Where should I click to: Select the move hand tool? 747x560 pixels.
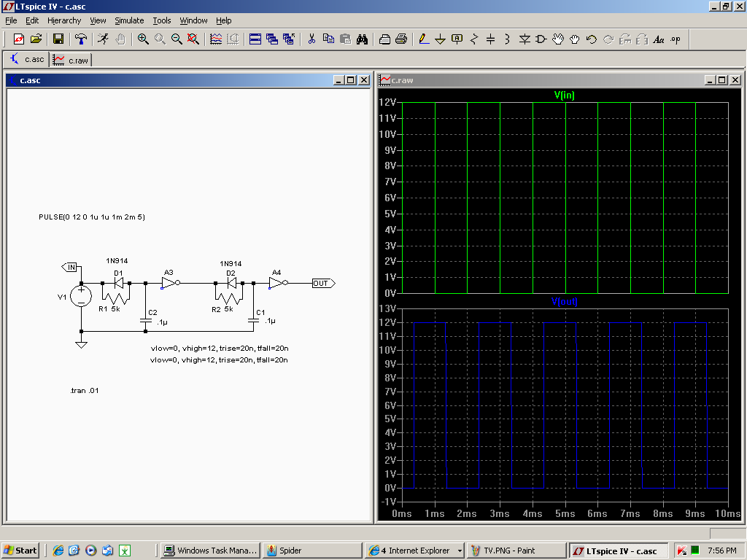[558, 39]
